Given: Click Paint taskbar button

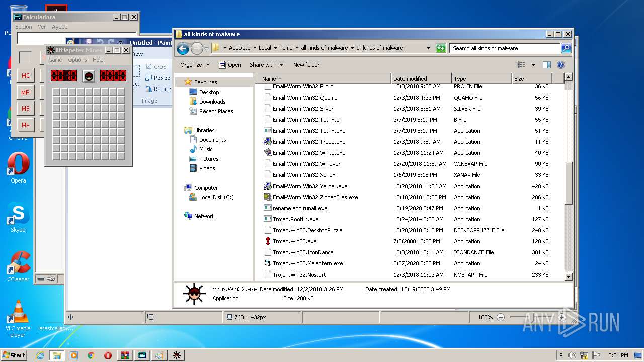Looking at the screenshot, I should pyautogui.click(x=159, y=355).
